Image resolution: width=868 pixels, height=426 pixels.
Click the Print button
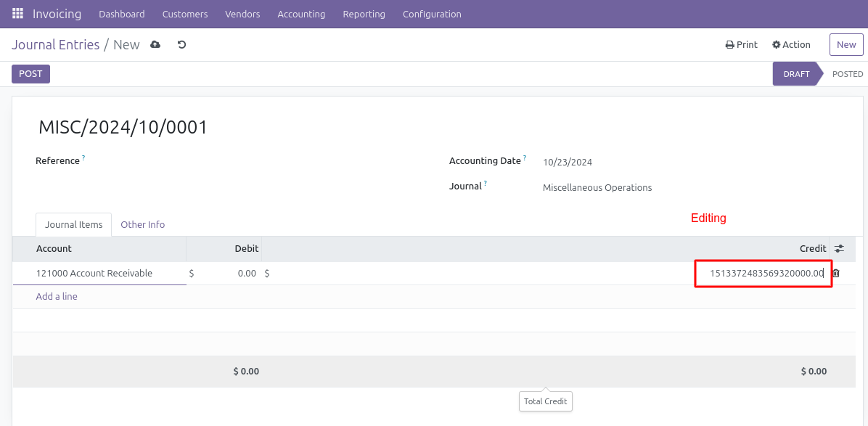[x=741, y=45]
